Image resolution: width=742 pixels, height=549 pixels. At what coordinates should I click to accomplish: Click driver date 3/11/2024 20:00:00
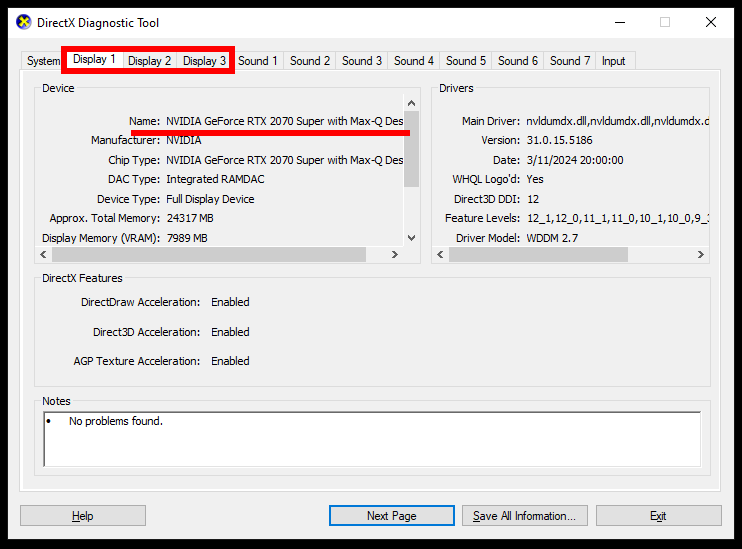[575, 160]
